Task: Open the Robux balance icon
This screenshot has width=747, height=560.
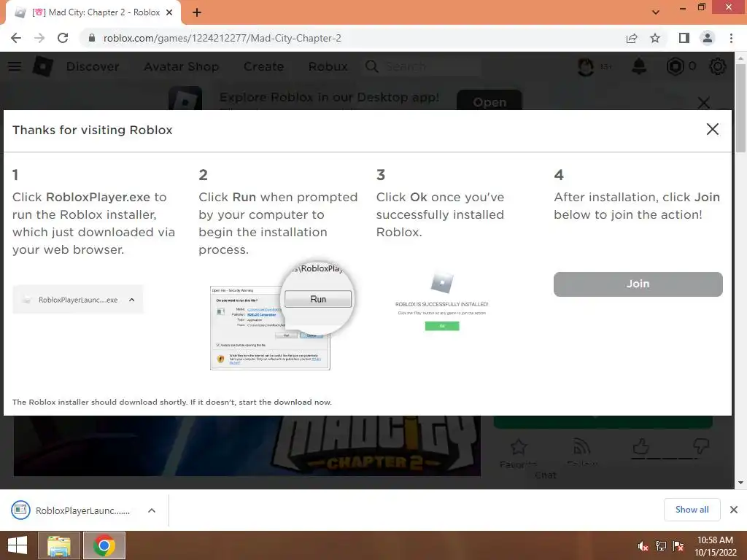Action: [675, 66]
